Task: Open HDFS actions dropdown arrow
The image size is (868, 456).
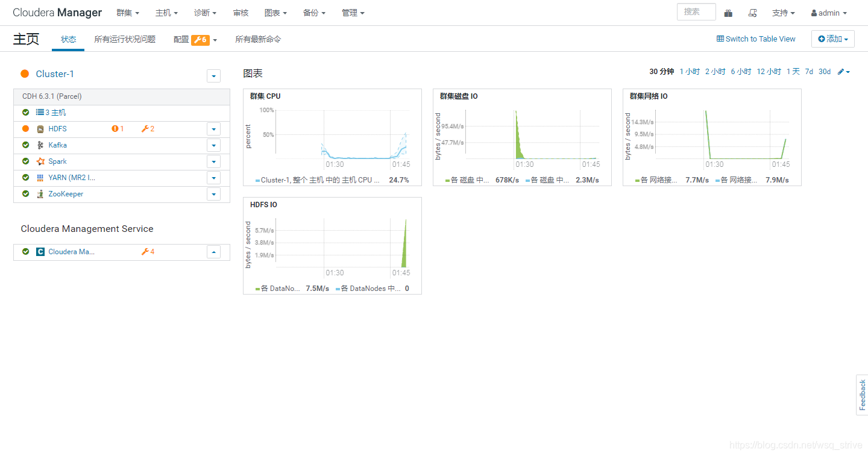Action: click(213, 129)
